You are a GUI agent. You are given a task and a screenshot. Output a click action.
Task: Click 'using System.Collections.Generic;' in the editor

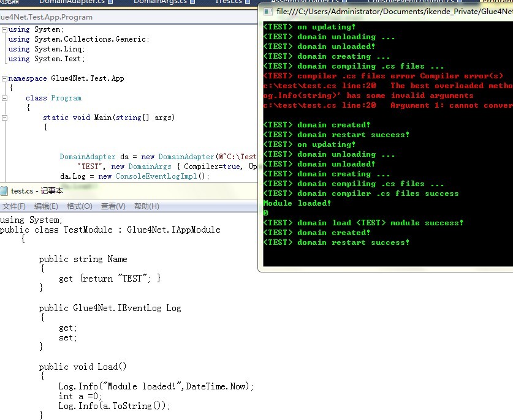coord(79,39)
